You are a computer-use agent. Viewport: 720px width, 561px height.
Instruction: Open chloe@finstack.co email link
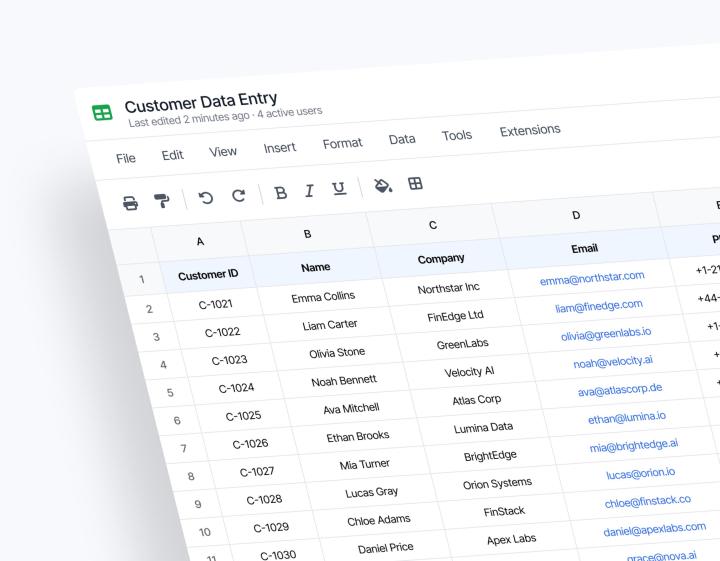[x=647, y=501]
